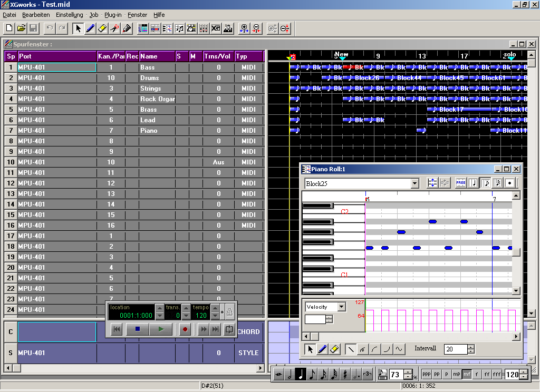Select the eraser tool in Piano Roll
This screenshot has width=540, height=392.
pyautogui.click(x=334, y=349)
